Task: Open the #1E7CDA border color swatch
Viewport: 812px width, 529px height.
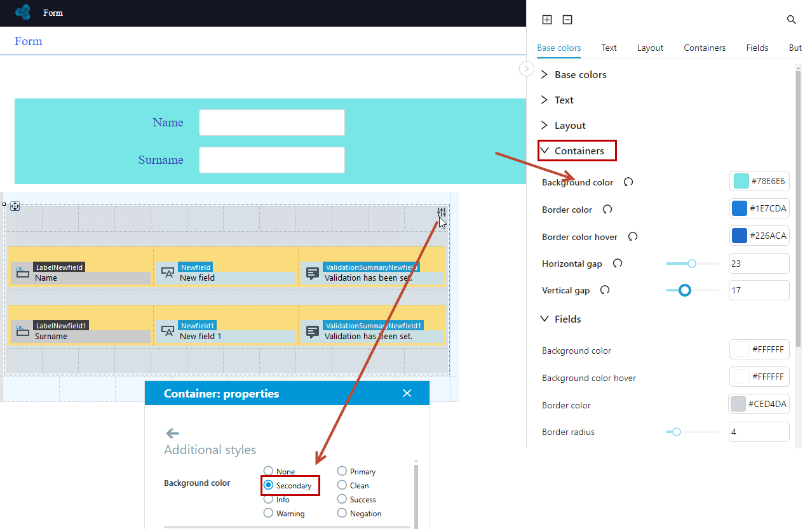Action: pyautogui.click(x=740, y=208)
